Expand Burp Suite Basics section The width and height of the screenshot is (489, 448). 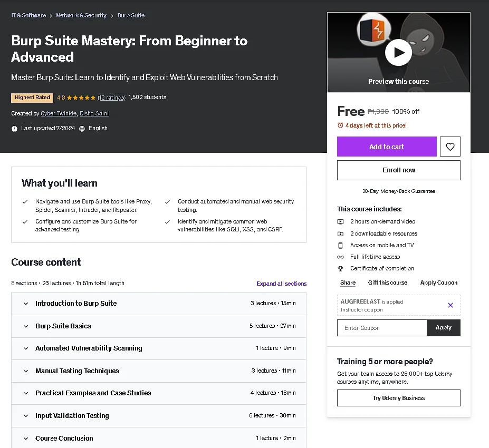[x=159, y=326]
